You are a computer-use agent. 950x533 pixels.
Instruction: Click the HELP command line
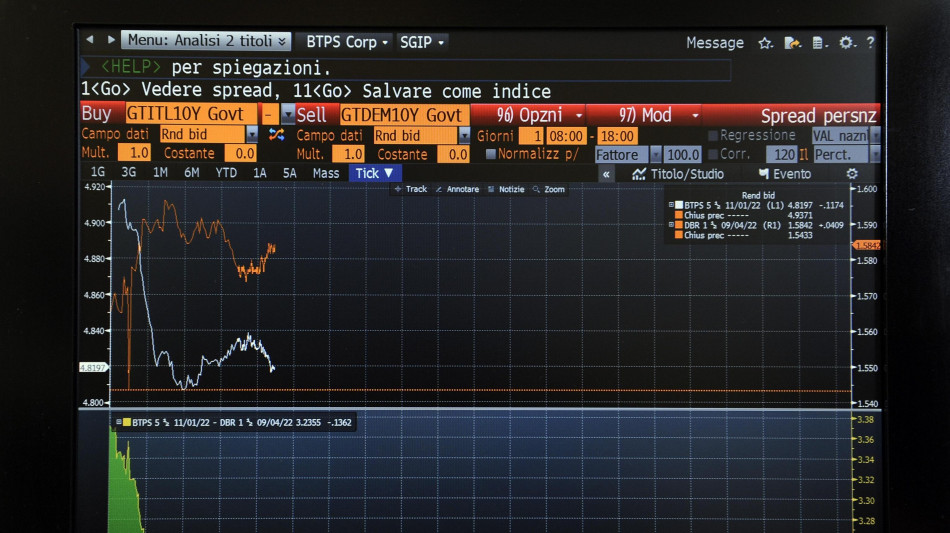point(406,67)
